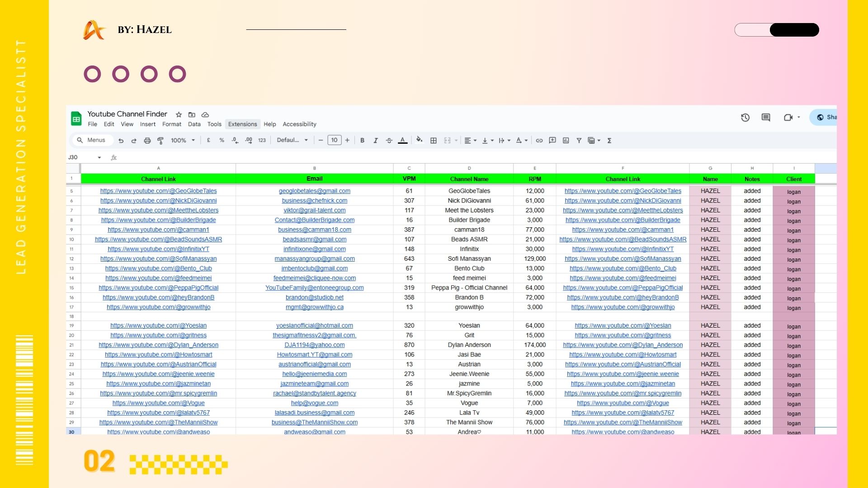Toggle bold formatting

click(x=362, y=141)
